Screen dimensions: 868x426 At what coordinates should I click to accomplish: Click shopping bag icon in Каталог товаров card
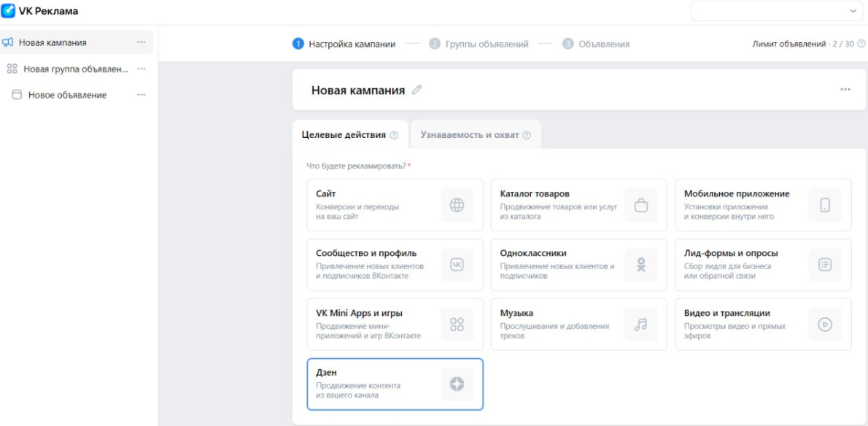(x=641, y=205)
